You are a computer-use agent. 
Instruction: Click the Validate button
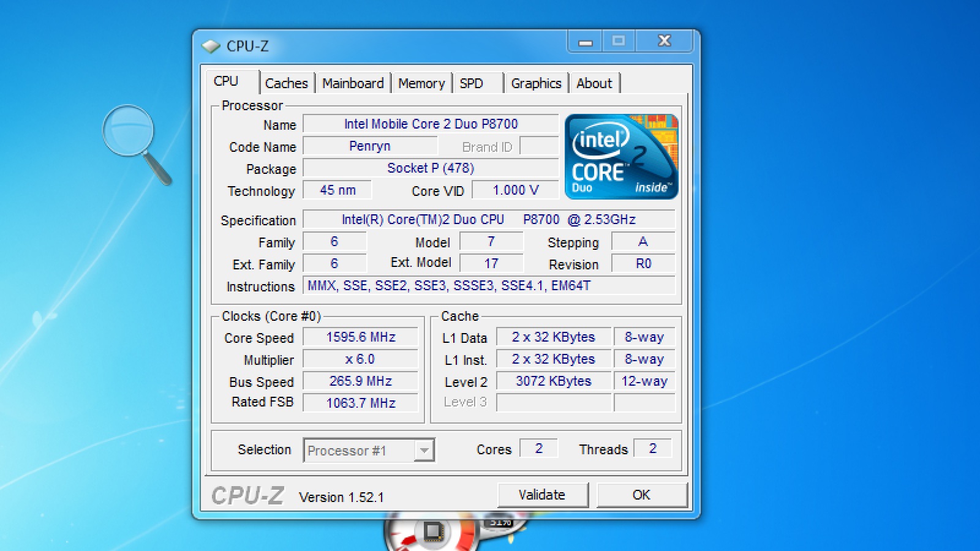point(543,495)
